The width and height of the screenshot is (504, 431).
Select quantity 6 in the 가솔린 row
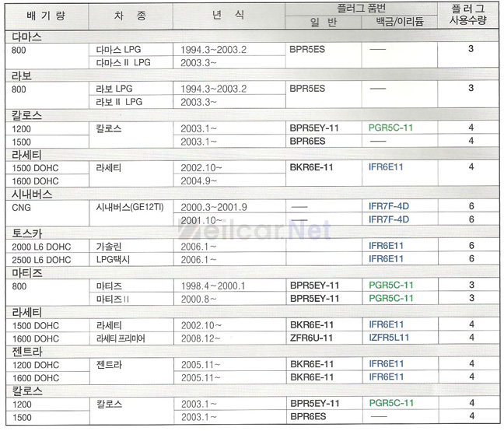[x=471, y=246]
